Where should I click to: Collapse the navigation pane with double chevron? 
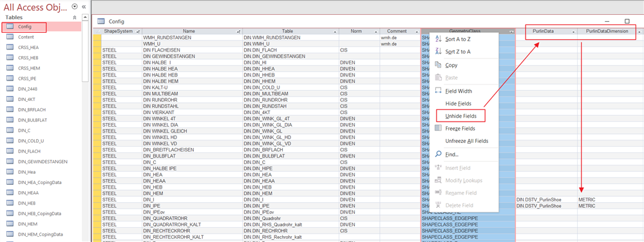(x=84, y=6)
